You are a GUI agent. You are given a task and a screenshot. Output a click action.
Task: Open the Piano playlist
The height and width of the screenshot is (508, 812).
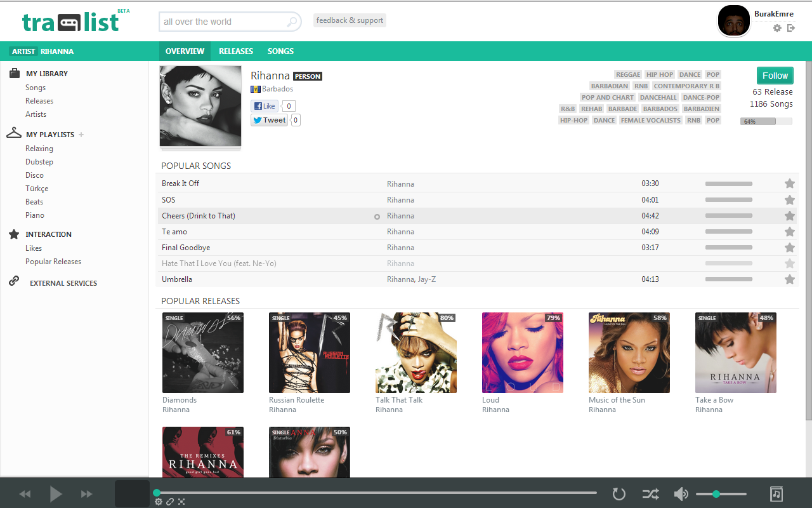pyautogui.click(x=35, y=215)
